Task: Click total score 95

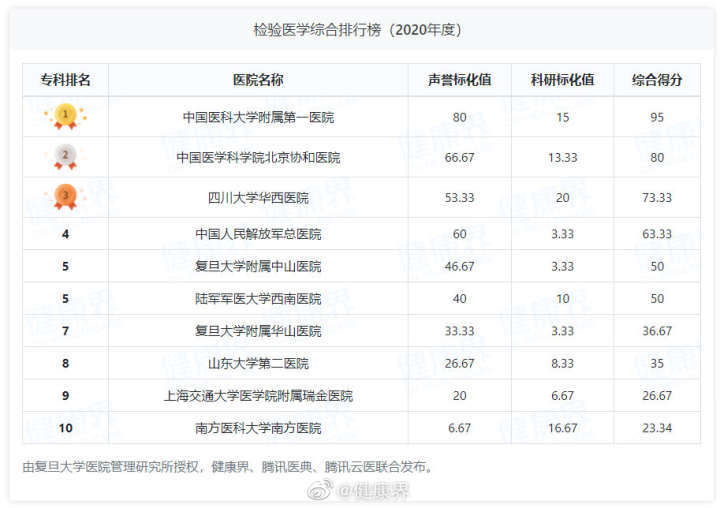Action: 657,117
